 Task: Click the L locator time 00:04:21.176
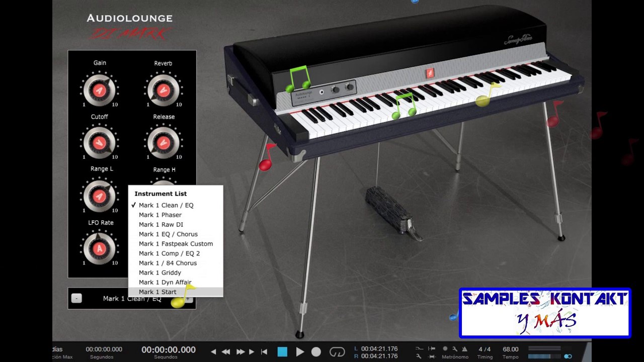pyautogui.click(x=379, y=348)
